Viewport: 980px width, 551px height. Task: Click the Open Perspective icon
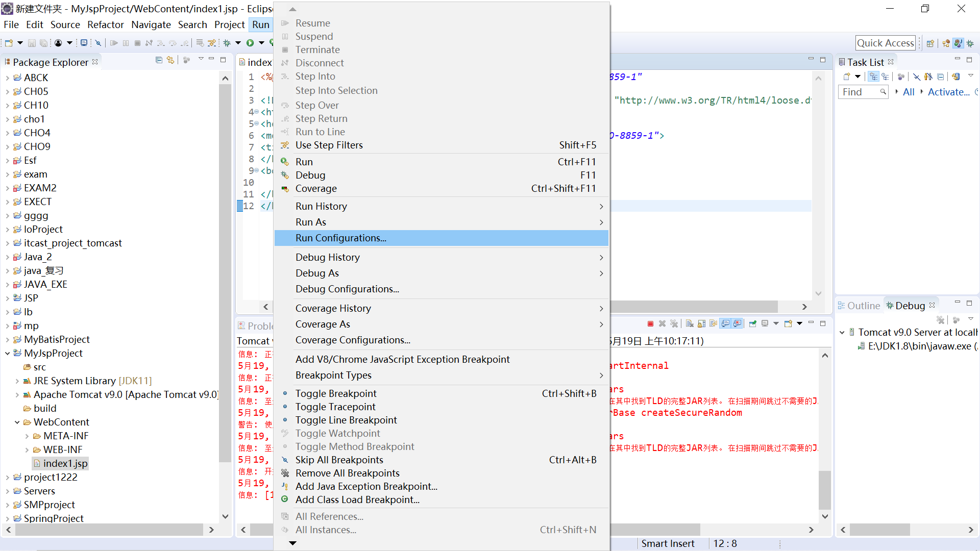[x=930, y=43]
